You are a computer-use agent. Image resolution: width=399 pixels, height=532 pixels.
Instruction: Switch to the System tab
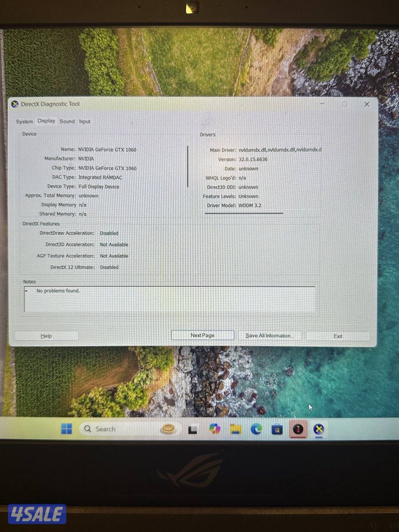pyautogui.click(x=24, y=122)
